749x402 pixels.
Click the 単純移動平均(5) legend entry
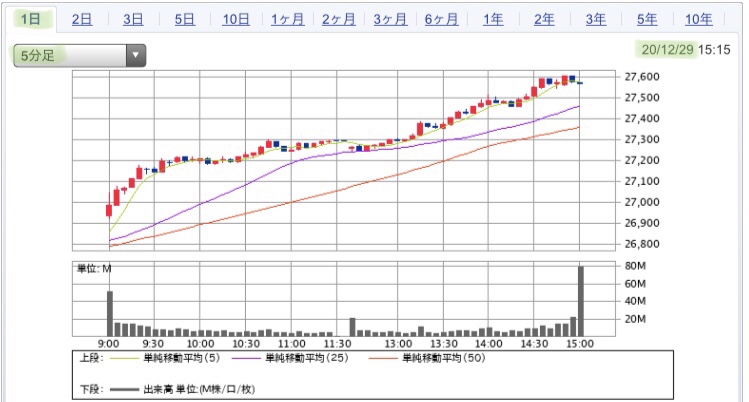click(182, 358)
